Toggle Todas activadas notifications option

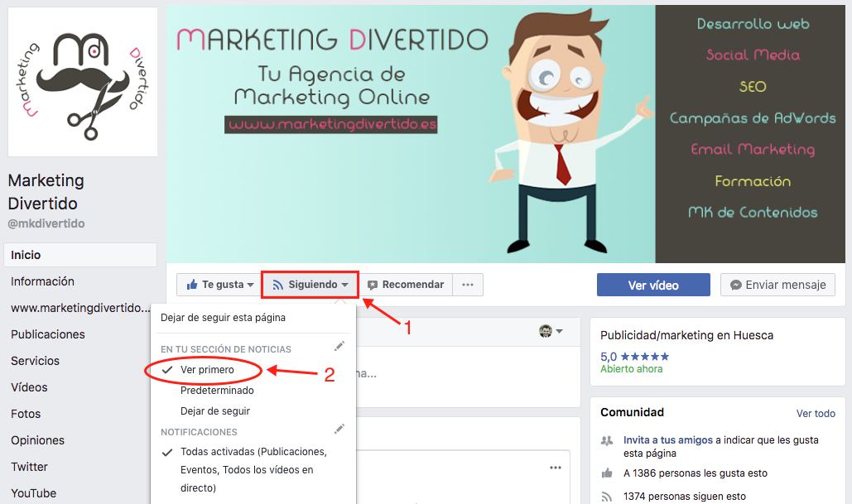(253, 452)
